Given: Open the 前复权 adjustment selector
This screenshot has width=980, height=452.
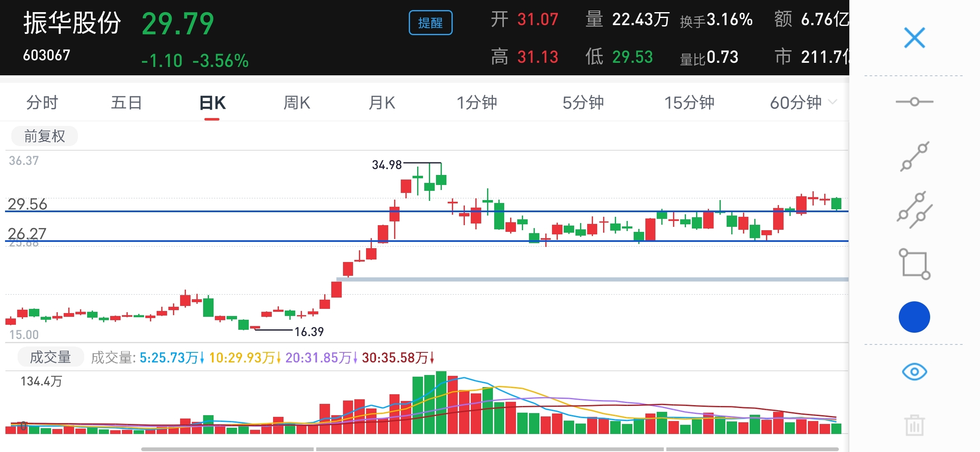Looking at the screenshot, I should [x=44, y=136].
